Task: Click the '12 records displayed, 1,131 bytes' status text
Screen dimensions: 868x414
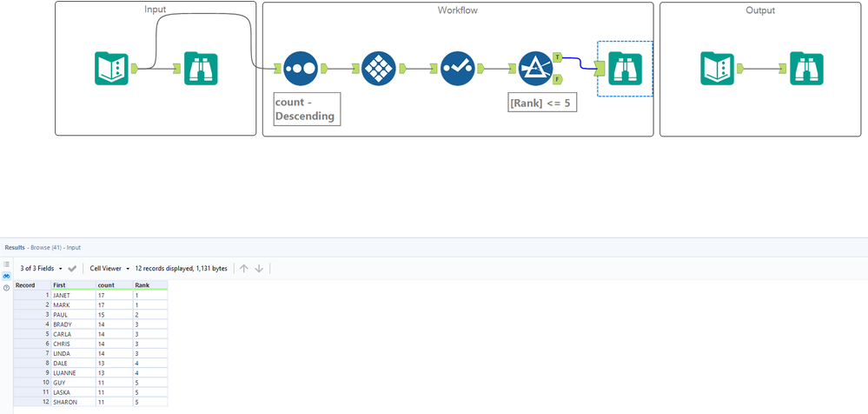Action: click(181, 268)
